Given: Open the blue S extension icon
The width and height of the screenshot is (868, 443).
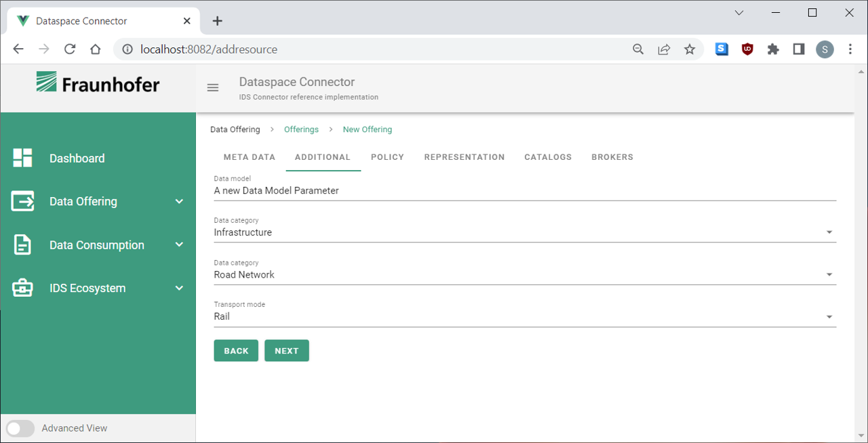Looking at the screenshot, I should pyautogui.click(x=722, y=49).
